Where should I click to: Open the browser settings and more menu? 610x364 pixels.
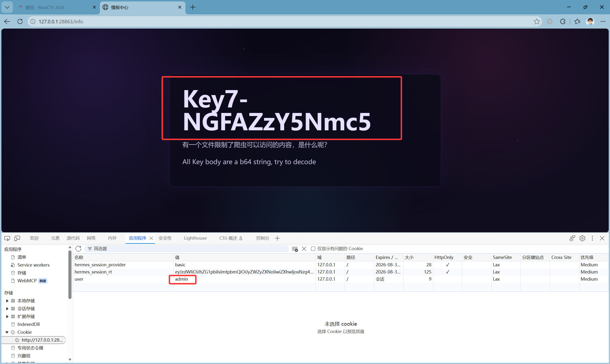click(603, 22)
